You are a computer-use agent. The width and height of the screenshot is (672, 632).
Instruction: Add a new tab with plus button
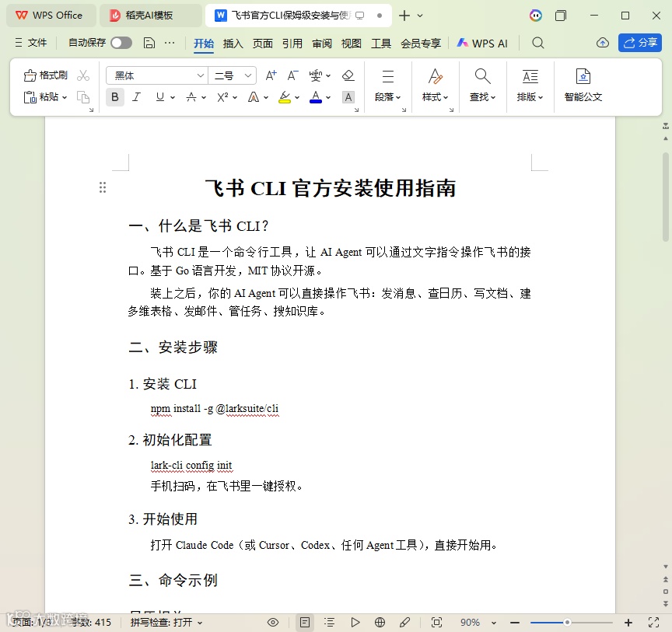click(x=404, y=16)
